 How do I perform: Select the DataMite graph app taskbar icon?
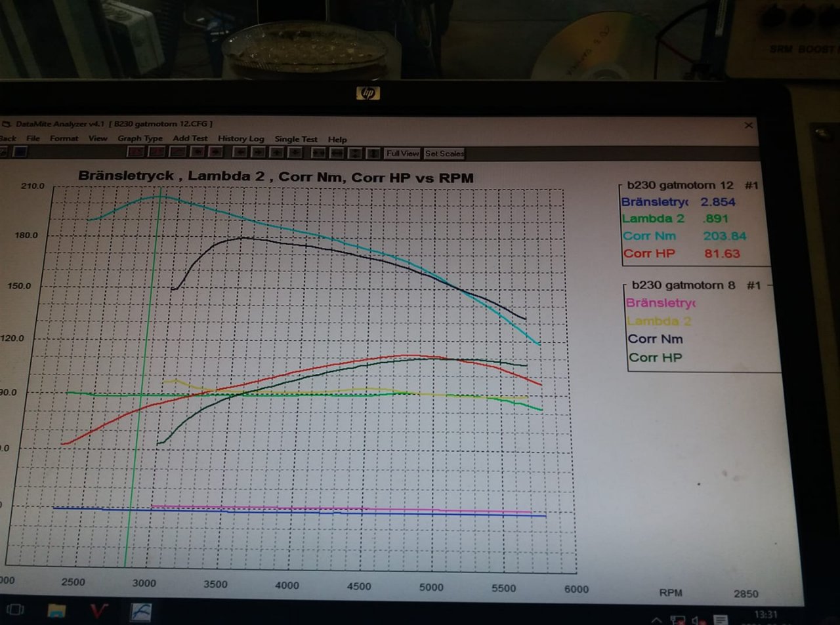coord(140,612)
